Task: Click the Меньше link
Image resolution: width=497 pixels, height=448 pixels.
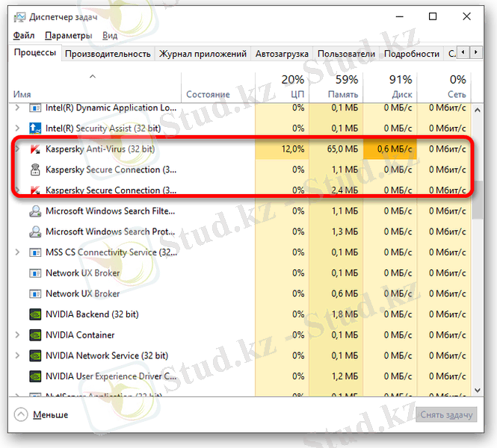Action: 50,414
